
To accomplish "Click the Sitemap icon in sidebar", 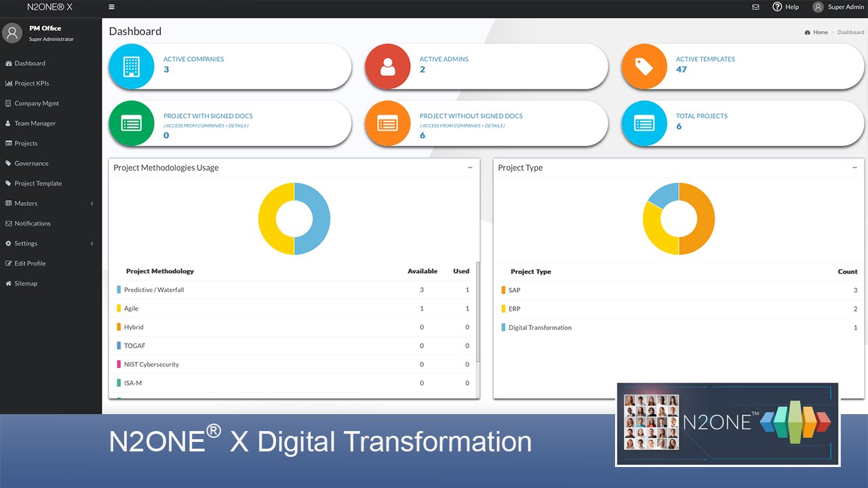I will tap(8, 283).
